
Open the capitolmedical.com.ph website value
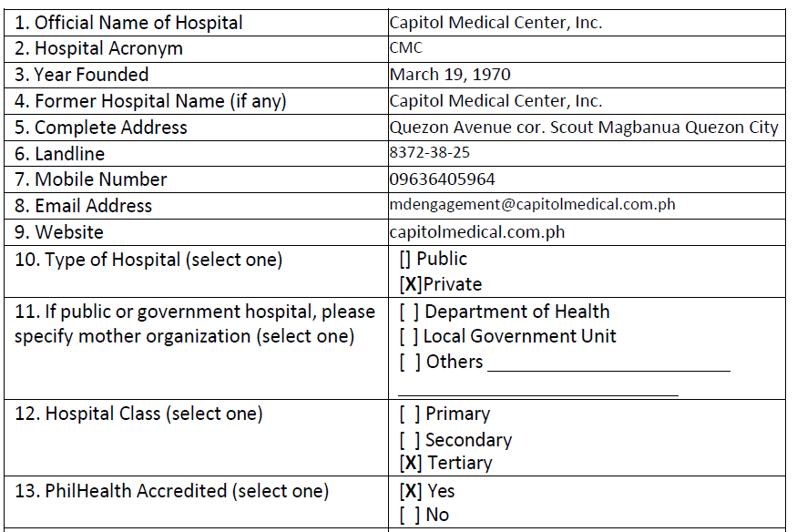point(476,231)
